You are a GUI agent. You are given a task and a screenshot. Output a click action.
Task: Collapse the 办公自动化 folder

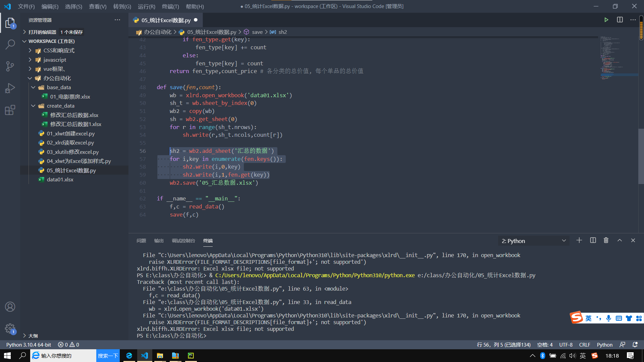tap(57, 78)
